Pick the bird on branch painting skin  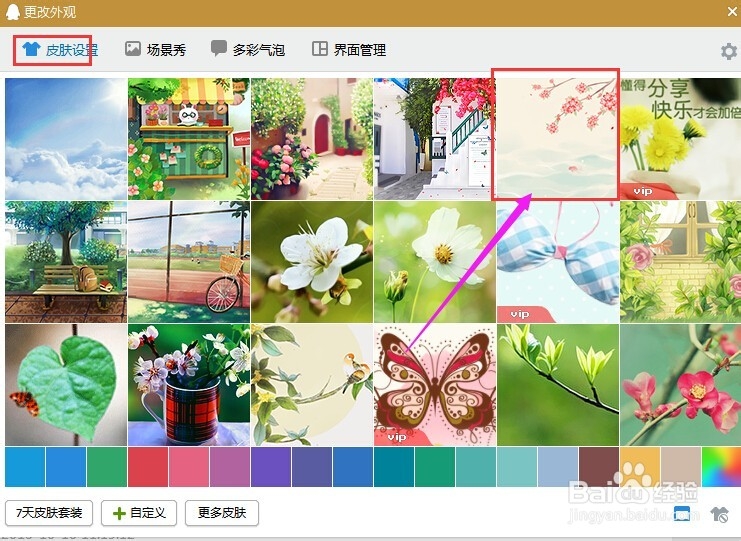tap(312, 385)
